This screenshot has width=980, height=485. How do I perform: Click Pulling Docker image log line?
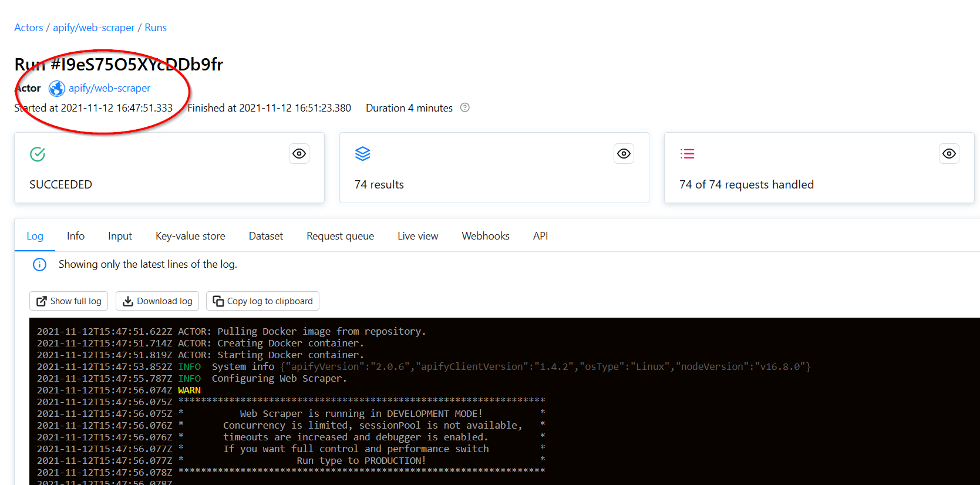[231, 331]
